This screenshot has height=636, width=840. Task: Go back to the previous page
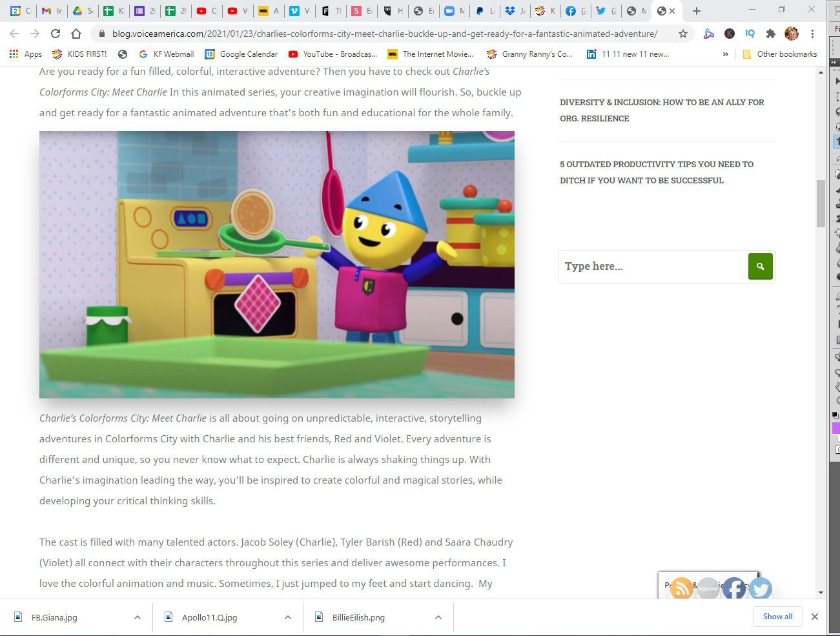14,34
